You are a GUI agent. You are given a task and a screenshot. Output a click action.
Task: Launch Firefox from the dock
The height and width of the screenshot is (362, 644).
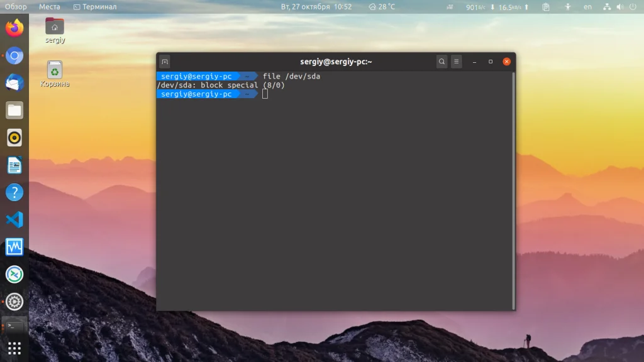point(13,28)
